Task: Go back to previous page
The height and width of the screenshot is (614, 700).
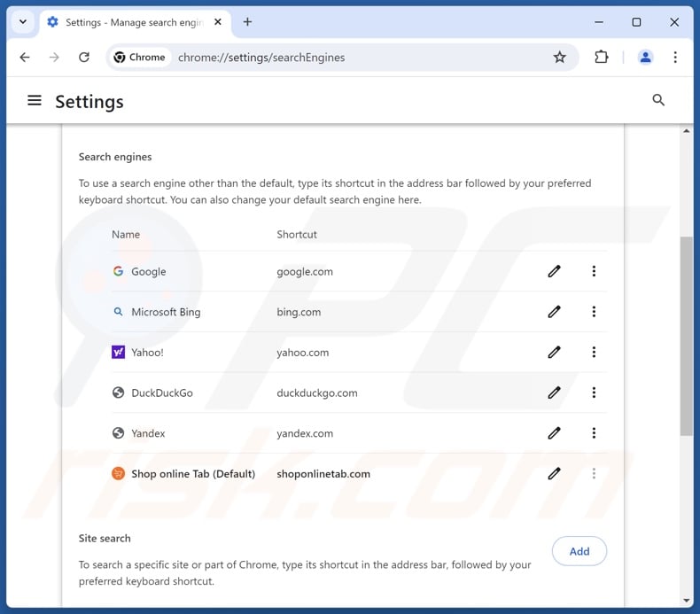Action: tap(25, 58)
